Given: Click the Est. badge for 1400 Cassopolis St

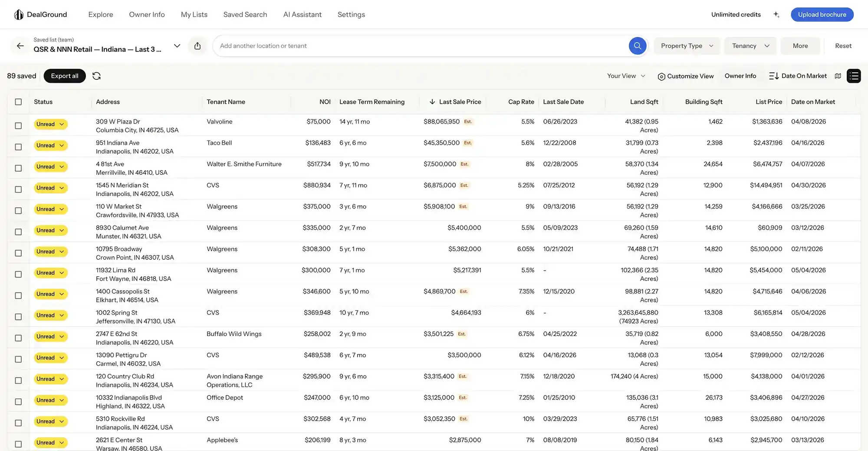Looking at the screenshot, I should 464,292.
